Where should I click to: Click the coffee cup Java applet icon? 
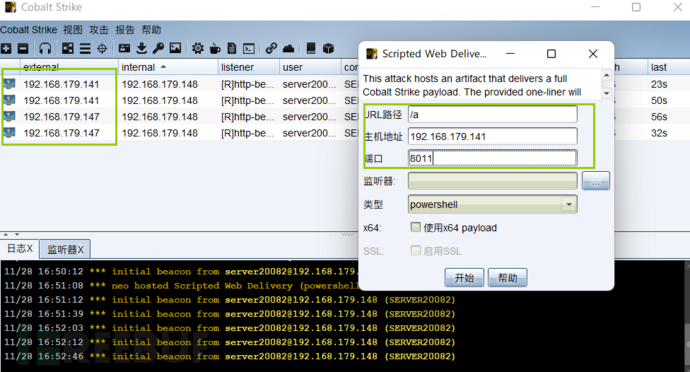click(215, 48)
